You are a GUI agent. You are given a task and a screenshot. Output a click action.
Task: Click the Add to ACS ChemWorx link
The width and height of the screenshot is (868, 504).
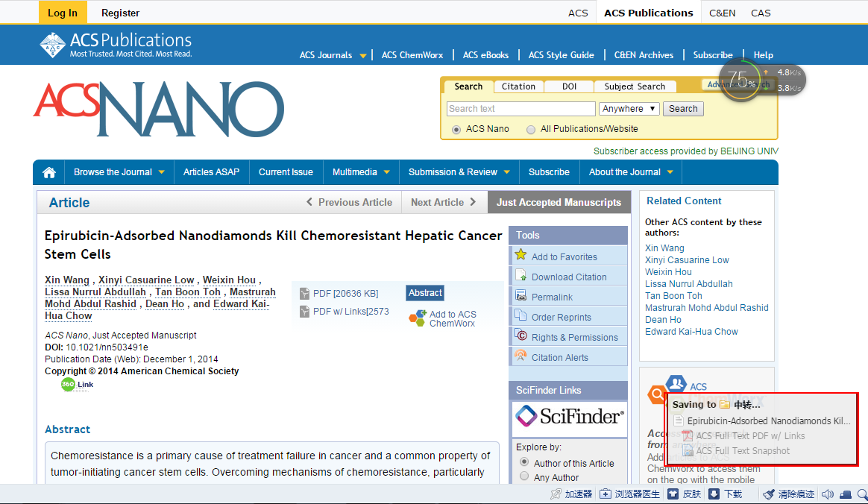(x=452, y=318)
